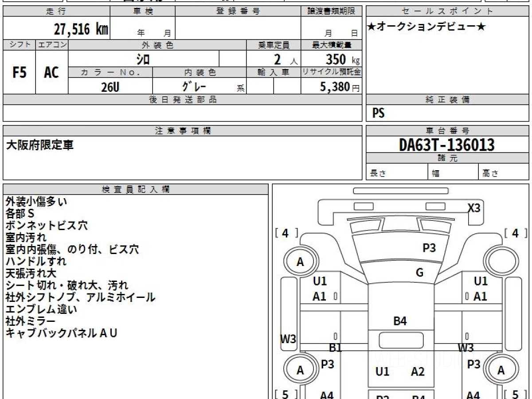The height and width of the screenshot is (399, 532).
Task: Click the 純正装備 header
Action: click(447, 100)
